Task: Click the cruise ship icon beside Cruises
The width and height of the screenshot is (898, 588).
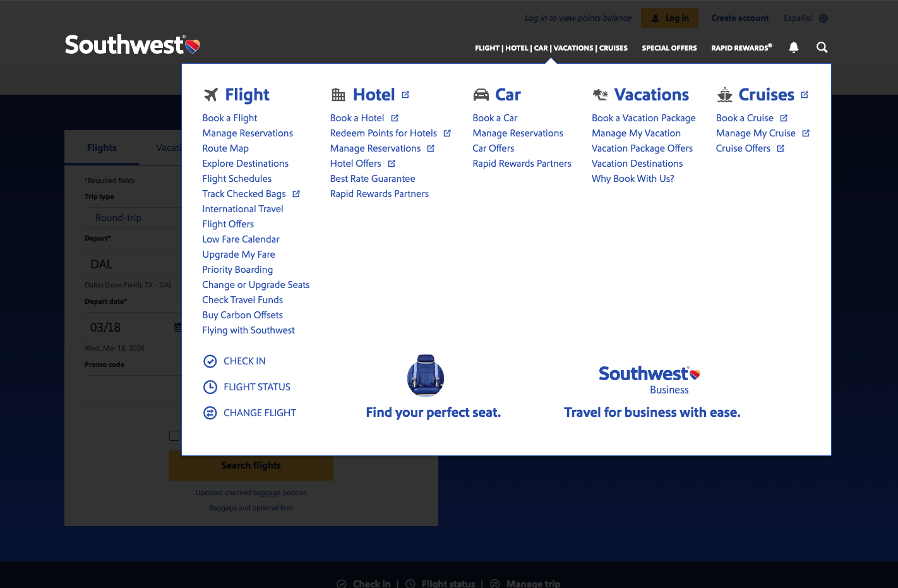Action: tap(724, 94)
